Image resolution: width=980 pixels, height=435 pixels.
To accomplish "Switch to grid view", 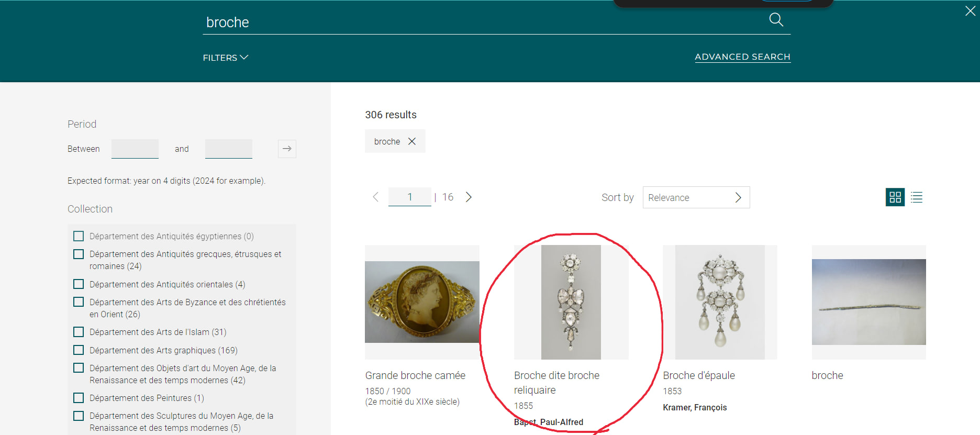I will click(x=895, y=197).
